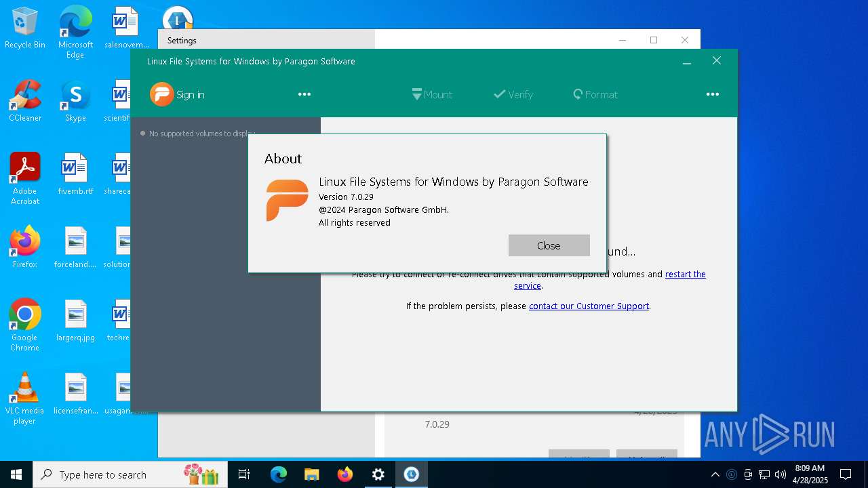Open Google Chrome desktop shortcut
Screen dimensions: 868x488
tap(25, 325)
